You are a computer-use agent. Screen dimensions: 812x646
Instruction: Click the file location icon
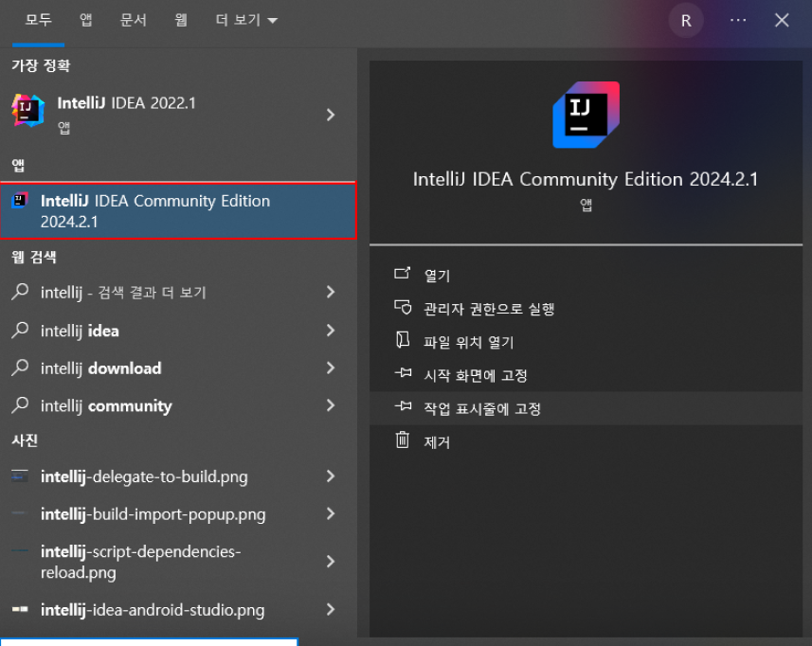coord(403,340)
